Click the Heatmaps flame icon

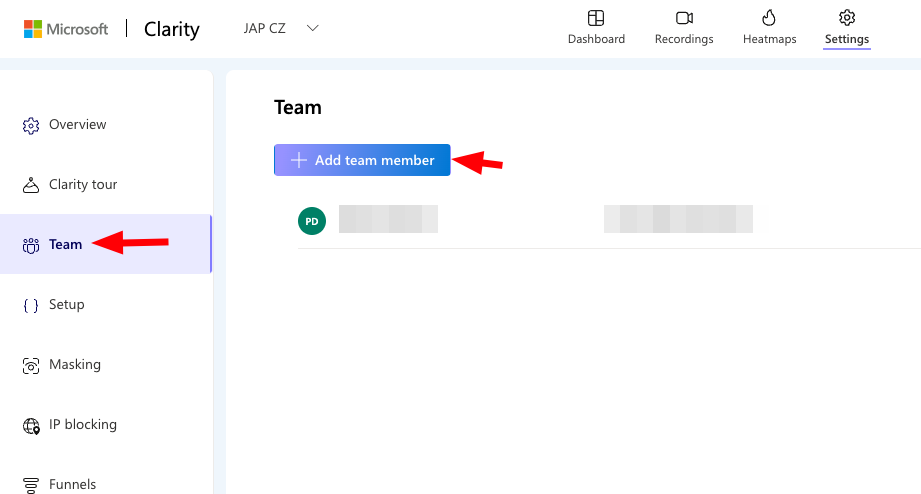[769, 18]
